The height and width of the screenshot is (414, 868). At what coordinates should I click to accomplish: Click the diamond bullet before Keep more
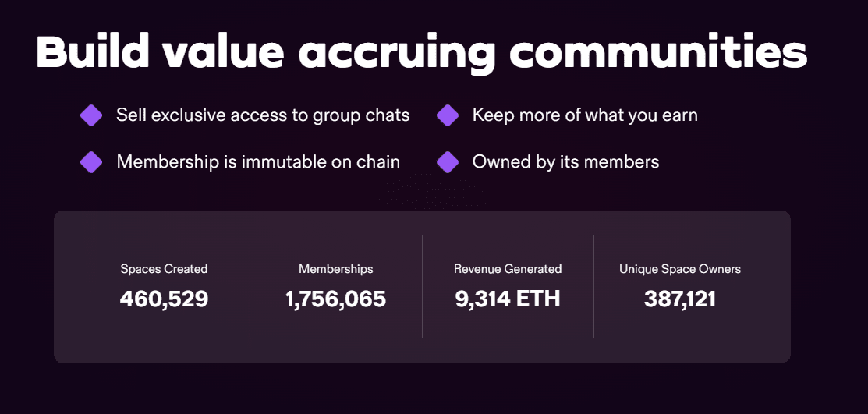448,115
